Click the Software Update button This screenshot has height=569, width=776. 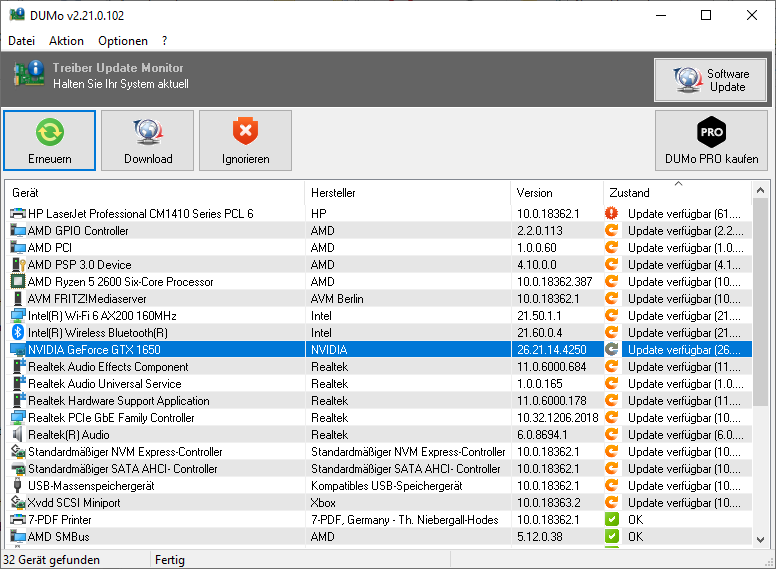711,80
